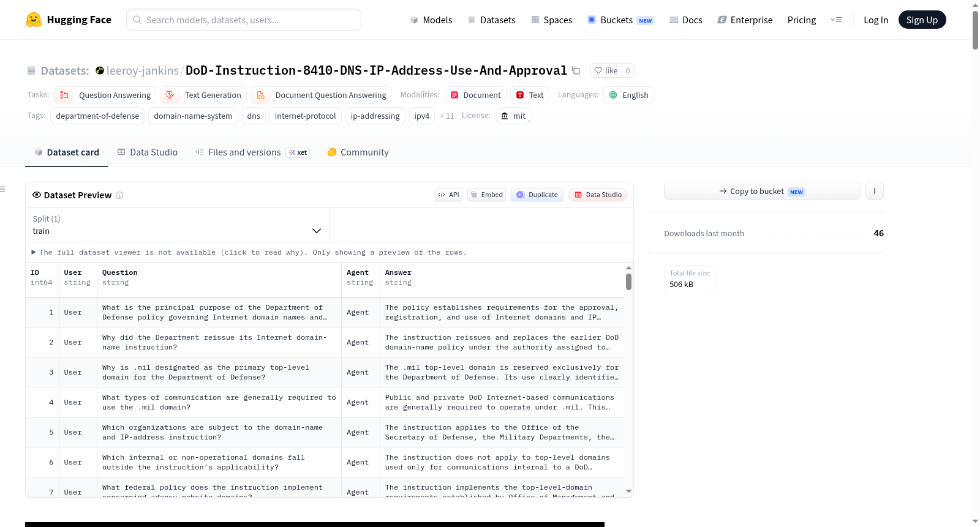Click the Log In link
The width and height of the screenshot is (980, 527).
click(876, 20)
